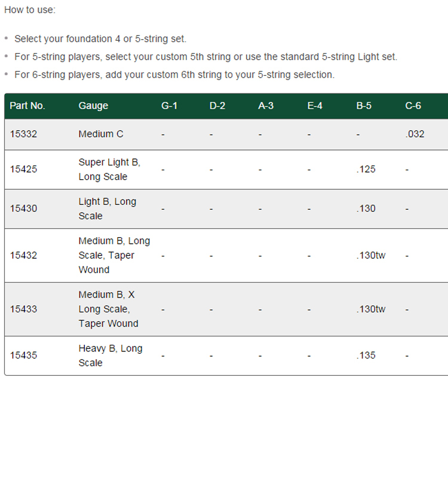Select part number 15430 cell
The image size is (448, 478).
(23, 209)
